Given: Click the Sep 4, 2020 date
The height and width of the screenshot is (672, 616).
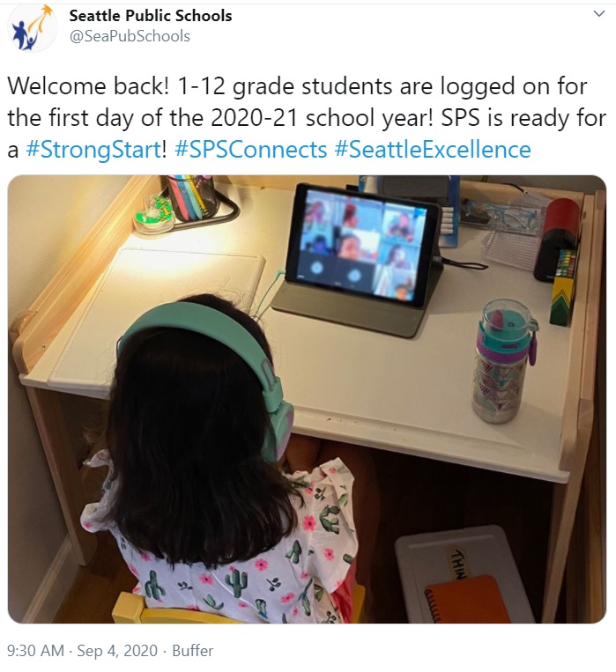Looking at the screenshot, I should (x=117, y=651).
